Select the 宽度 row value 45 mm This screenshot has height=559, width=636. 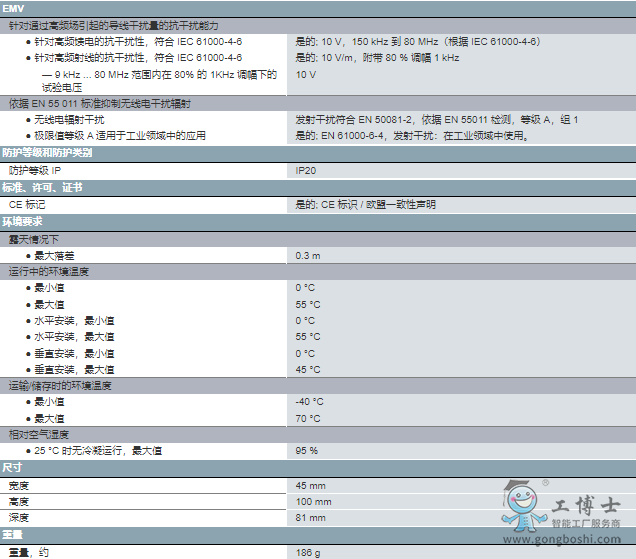pyautogui.click(x=311, y=485)
